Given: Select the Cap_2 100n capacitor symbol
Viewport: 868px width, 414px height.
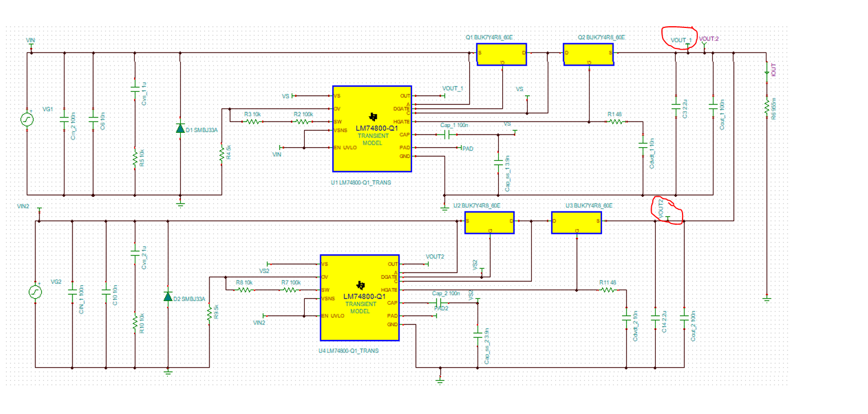Looking at the screenshot, I should point(439,303).
